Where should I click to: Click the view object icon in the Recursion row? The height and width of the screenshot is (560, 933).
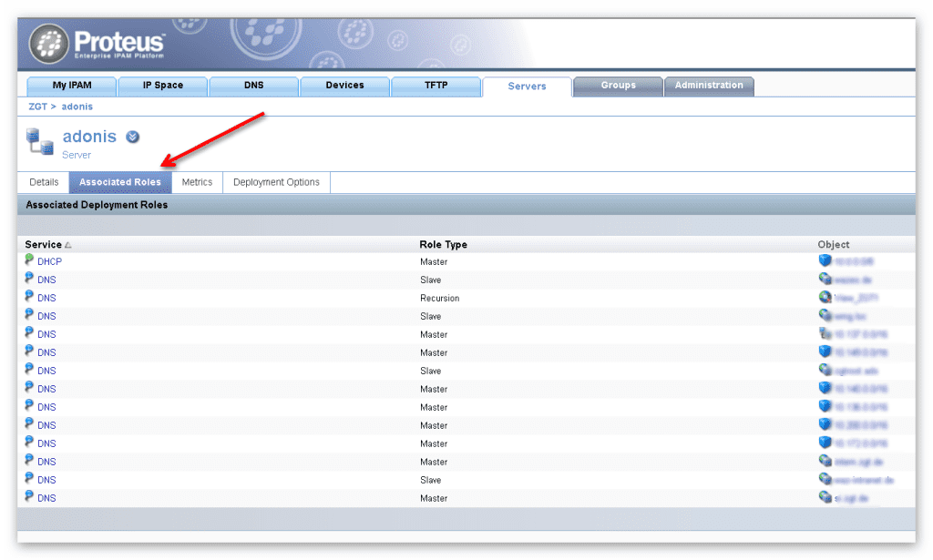[825, 297]
